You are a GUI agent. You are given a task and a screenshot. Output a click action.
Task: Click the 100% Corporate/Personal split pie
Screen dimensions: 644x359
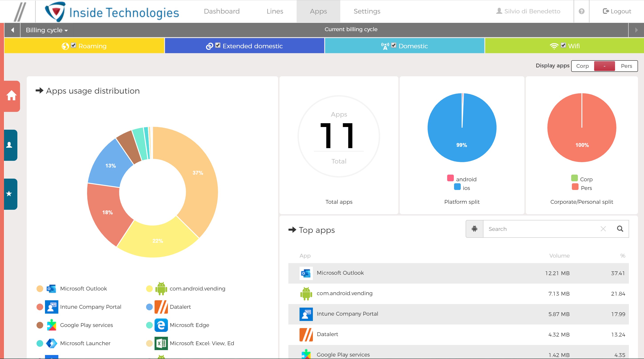coord(582,128)
